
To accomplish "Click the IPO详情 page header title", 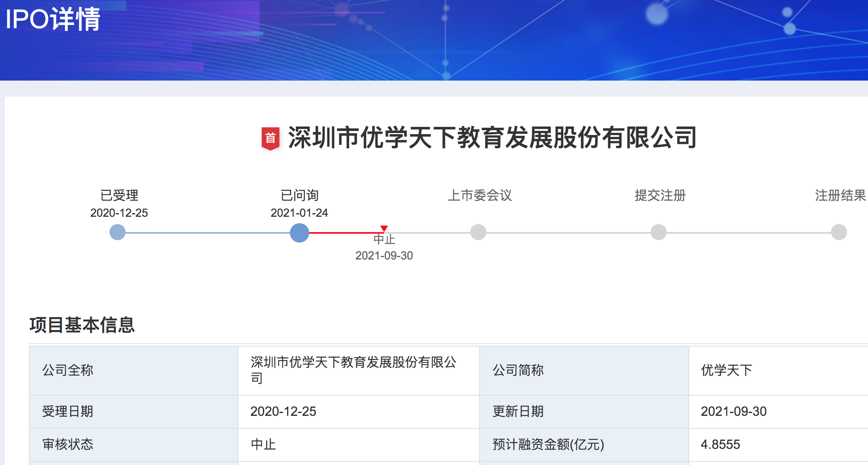I will tap(53, 19).
